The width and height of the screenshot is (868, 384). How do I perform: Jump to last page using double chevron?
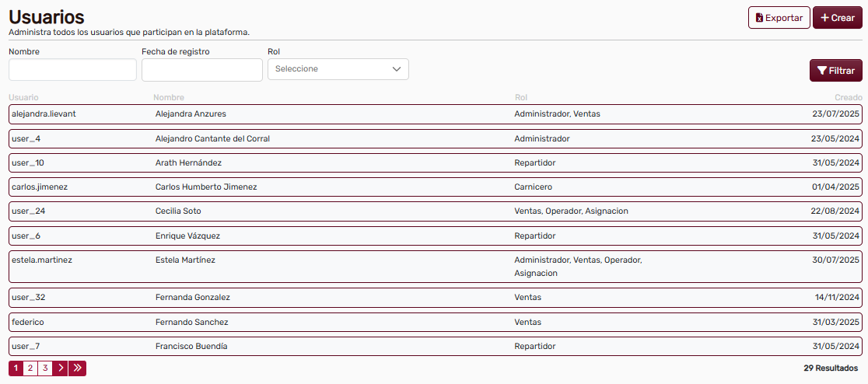(77, 368)
